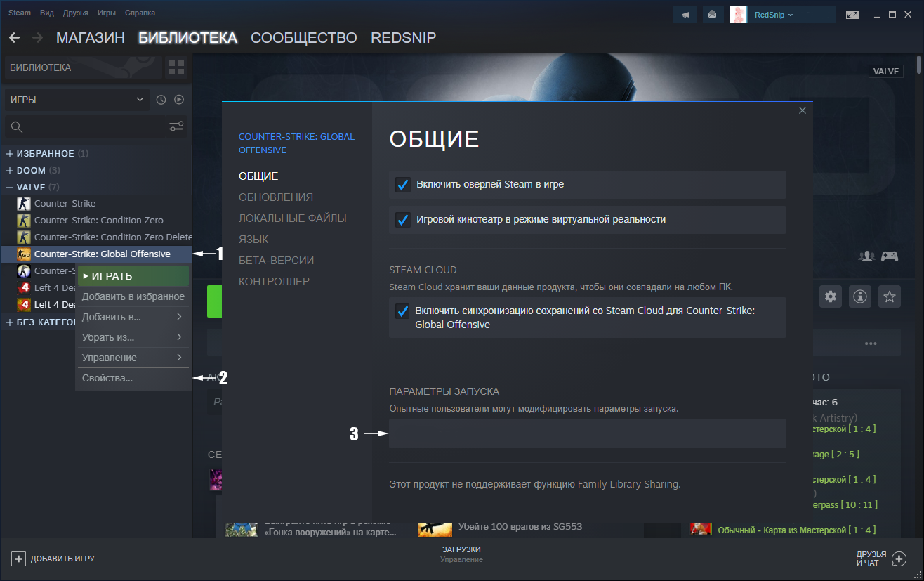Click the БИБЛИОТЕКА home button in sidebar

pyautogui.click(x=83, y=67)
